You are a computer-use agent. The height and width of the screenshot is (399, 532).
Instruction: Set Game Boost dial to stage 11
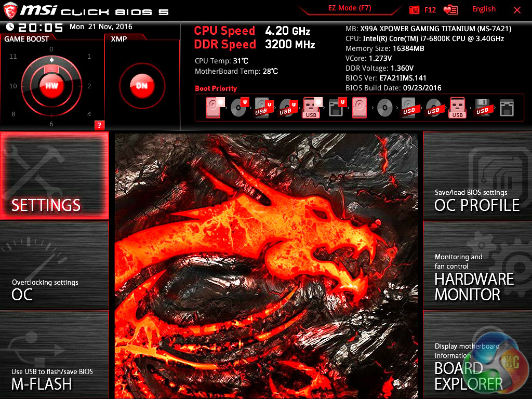13,56
